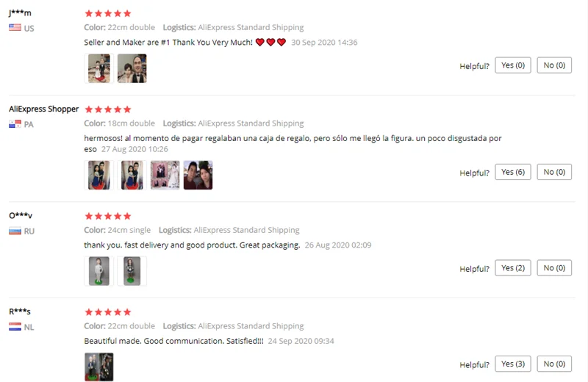588x382 pixels.
Task: Vote Yes (2) on O***v's review
Action: point(513,268)
